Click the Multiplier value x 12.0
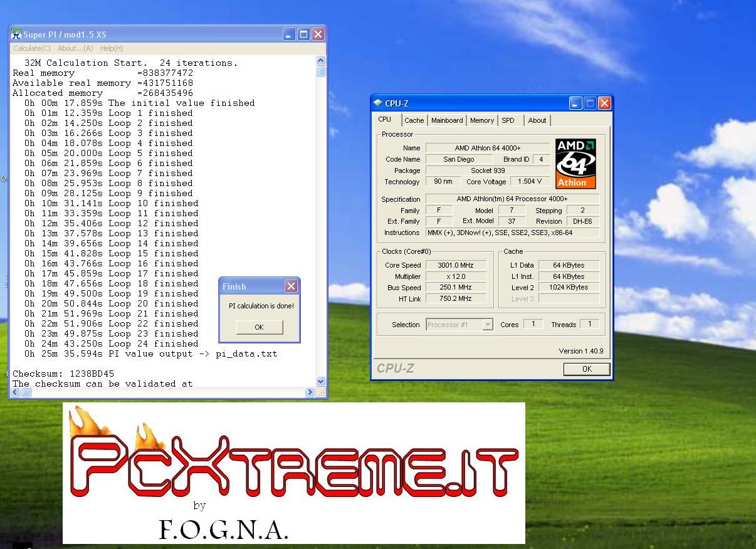Image resolution: width=756 pixels, height=549 pixels. click(x=456, y=276)
